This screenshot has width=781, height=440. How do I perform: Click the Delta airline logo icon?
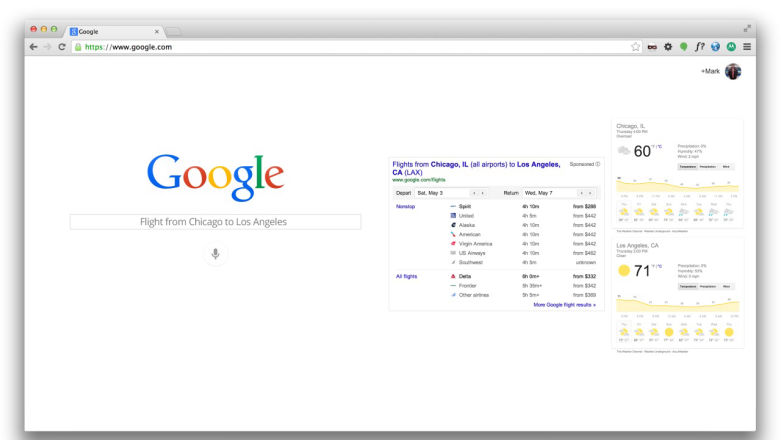(453, 276)
